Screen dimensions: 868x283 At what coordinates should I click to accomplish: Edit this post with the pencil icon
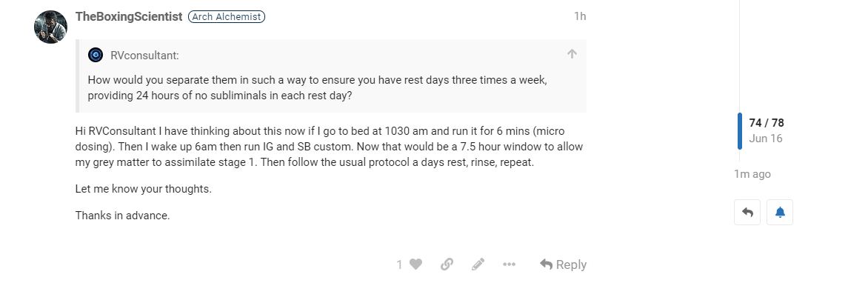click(478, 264)
